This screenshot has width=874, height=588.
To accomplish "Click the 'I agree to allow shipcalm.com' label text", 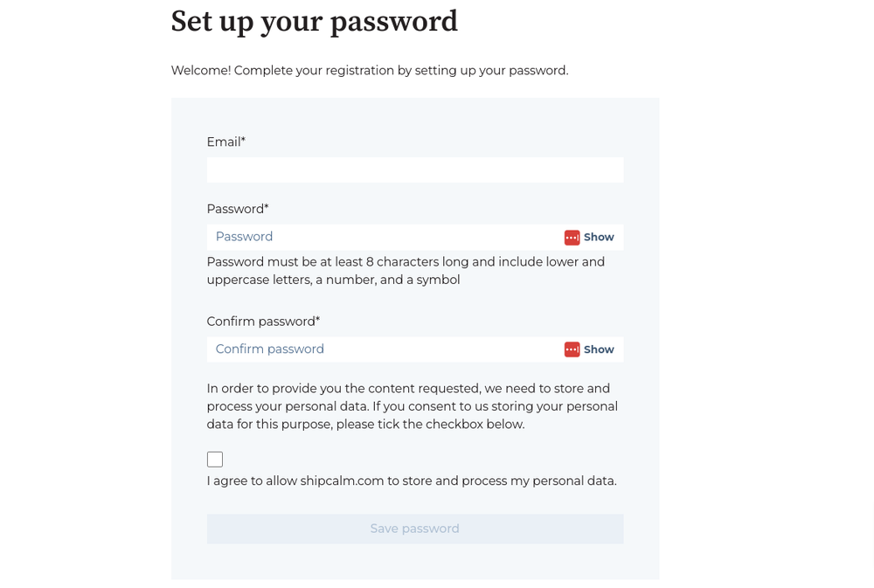I will (412, 481).
